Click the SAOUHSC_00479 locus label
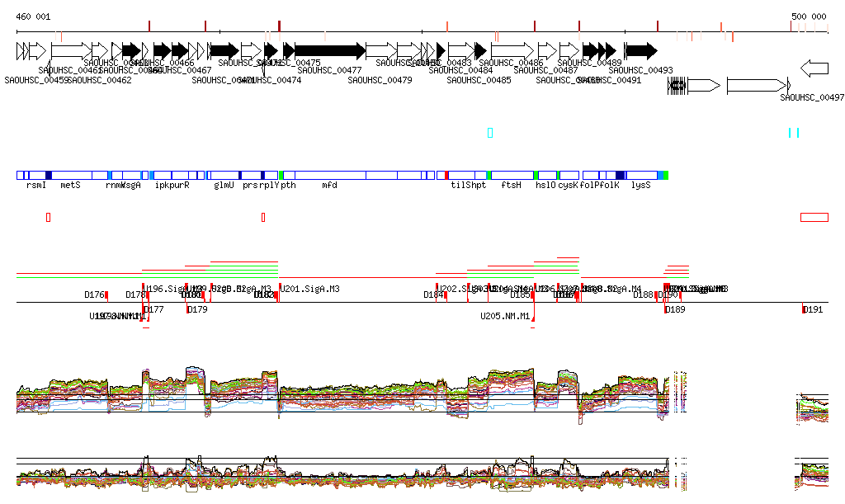The height and width of the screenshot is (504, 845). [x=380, y=80]
